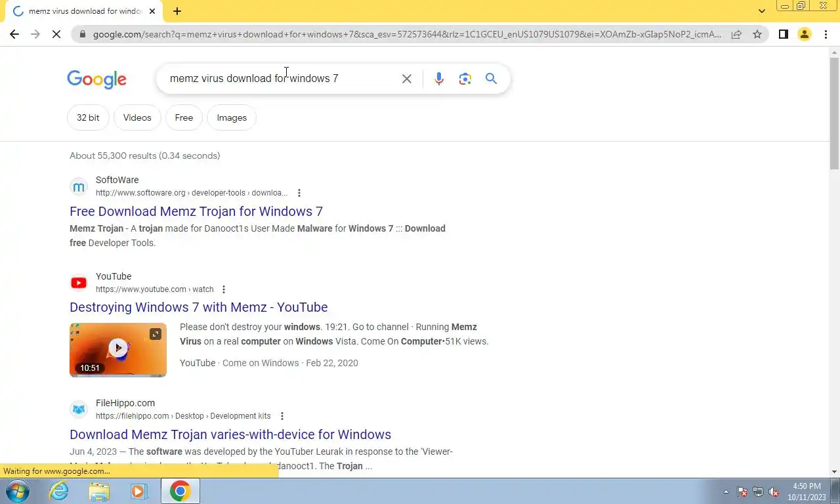The width and height of the screenshot is (840, 504).
Task: Click the Google logo
Action: (96, 79)
